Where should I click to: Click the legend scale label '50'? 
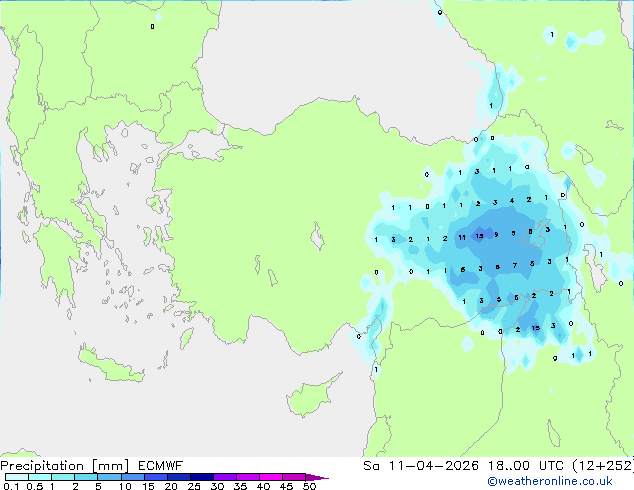click(309, 486)
